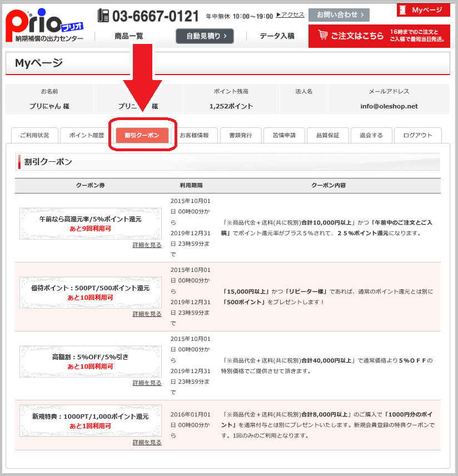The image size is (458, 476).
Task: Click the 午前なら高還元率/5%ポイント還元 coupon ticket
Action: [x=91, y=224]
